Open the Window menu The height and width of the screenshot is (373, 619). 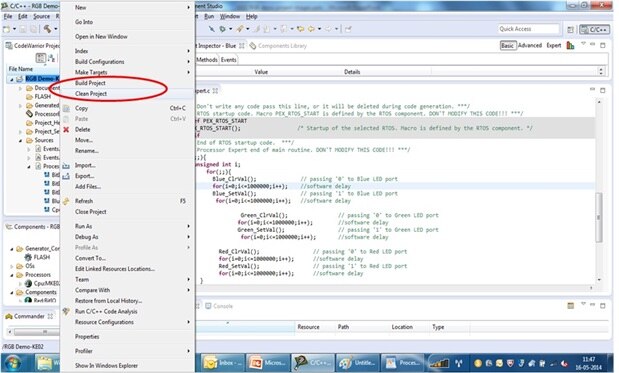[230, 16]
